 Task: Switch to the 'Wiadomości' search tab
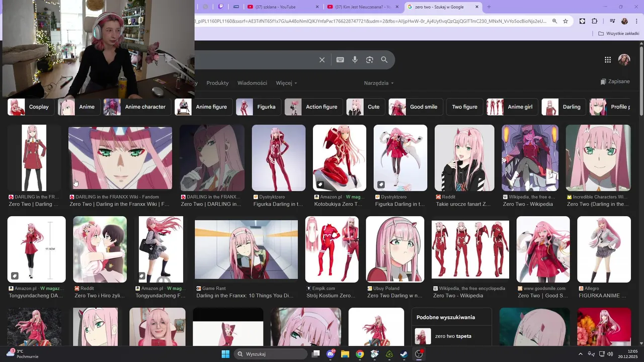(x=252, y=83)
